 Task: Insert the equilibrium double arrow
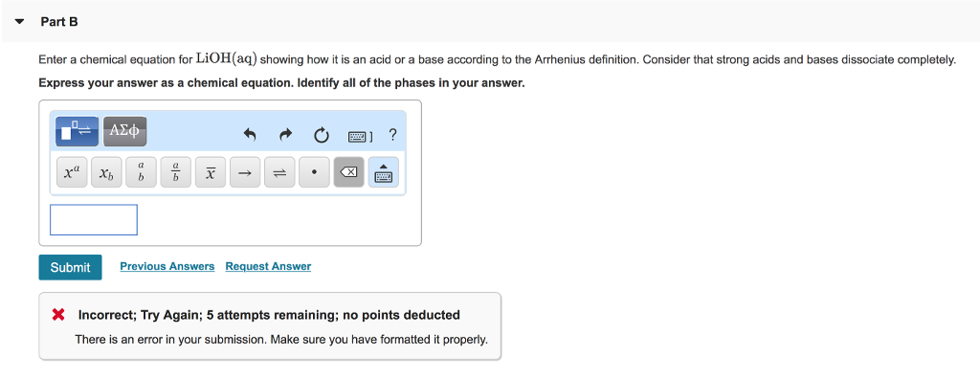pos(280,172)
